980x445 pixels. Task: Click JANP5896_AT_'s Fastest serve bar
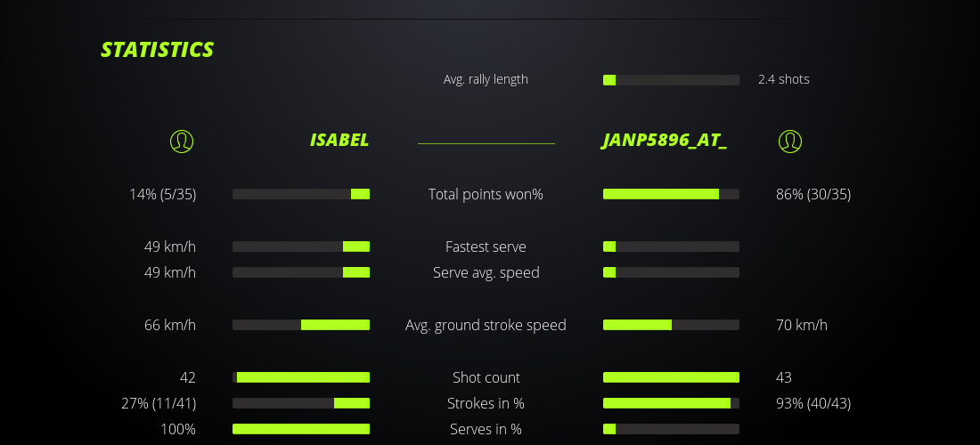coord(671,247)
